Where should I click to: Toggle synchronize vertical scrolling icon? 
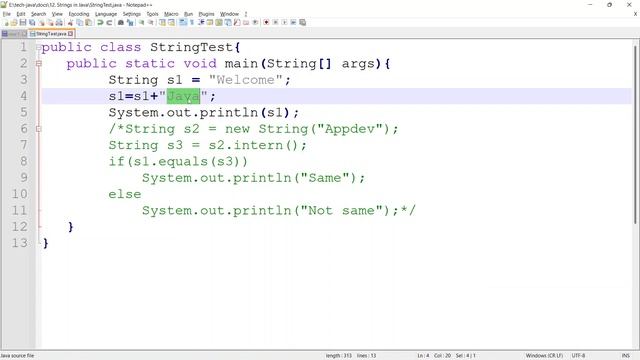pyautogui.click(x=162, y=22)
